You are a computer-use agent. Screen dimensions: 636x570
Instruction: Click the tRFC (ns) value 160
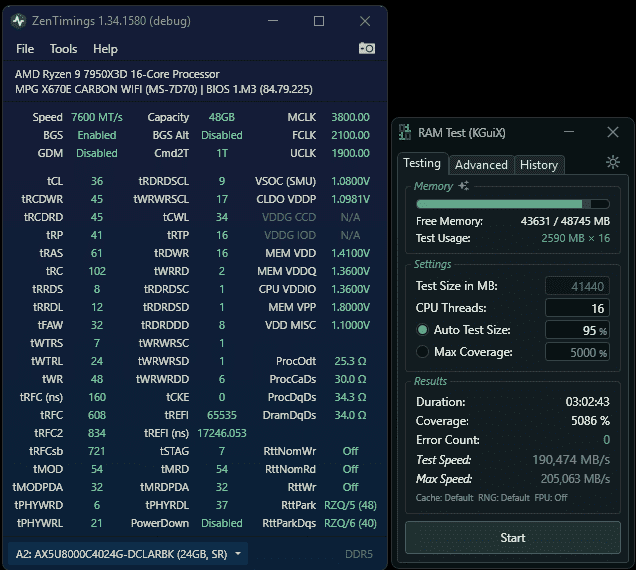pyautogui.click(x=97, y=397)
